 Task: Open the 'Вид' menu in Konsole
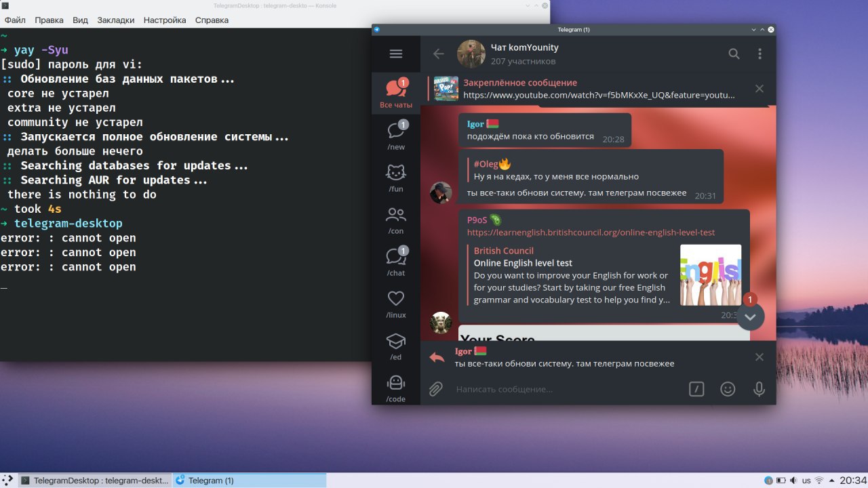80,20
